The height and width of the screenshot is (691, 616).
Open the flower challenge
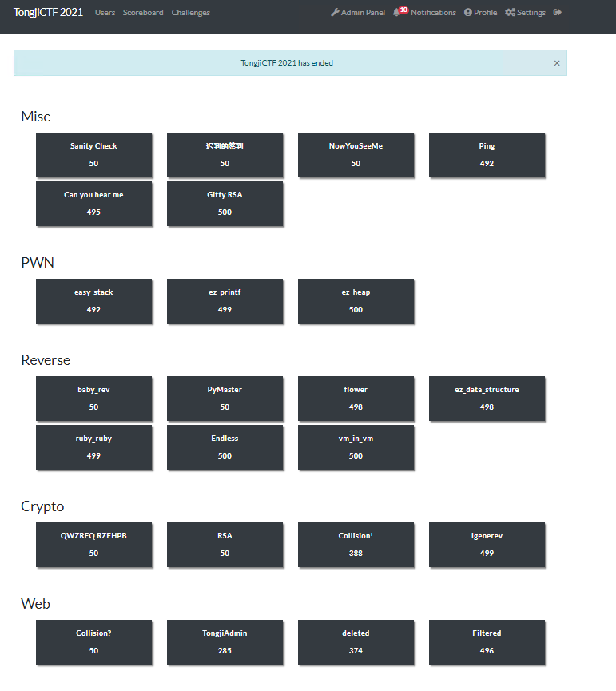click(356, 399)
